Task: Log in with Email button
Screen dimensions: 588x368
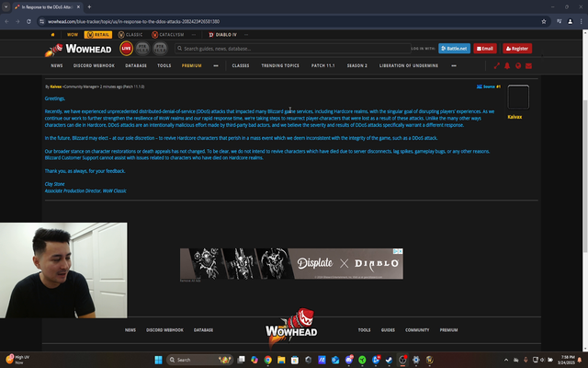Action: [x=485, y=49]
